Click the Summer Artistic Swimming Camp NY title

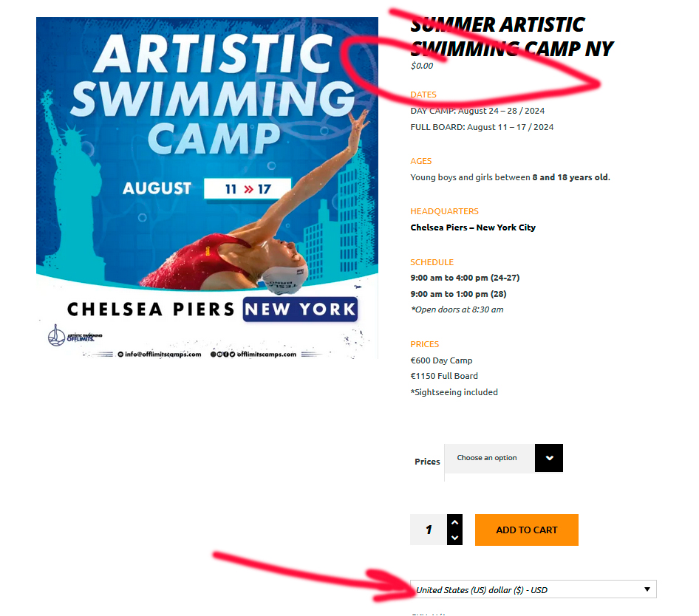(x=512, y=36)
